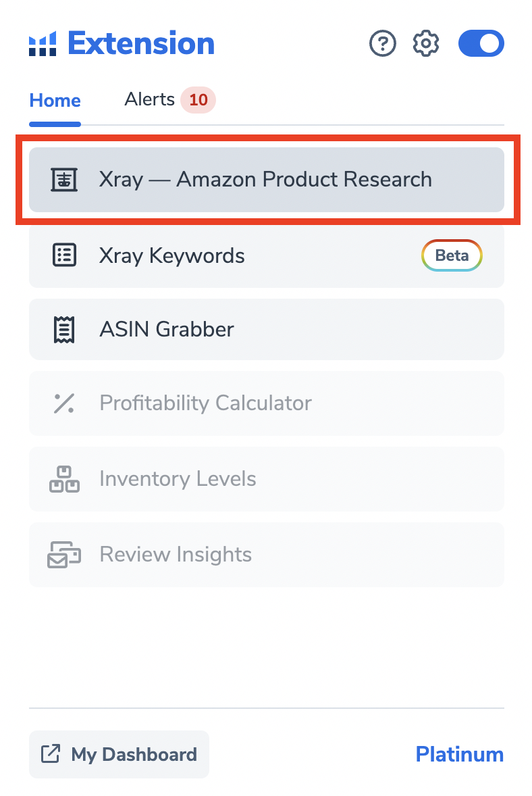Open the help question mark icon
The height and width of the screenshot is (796, 532).
(x=382, y=44)
